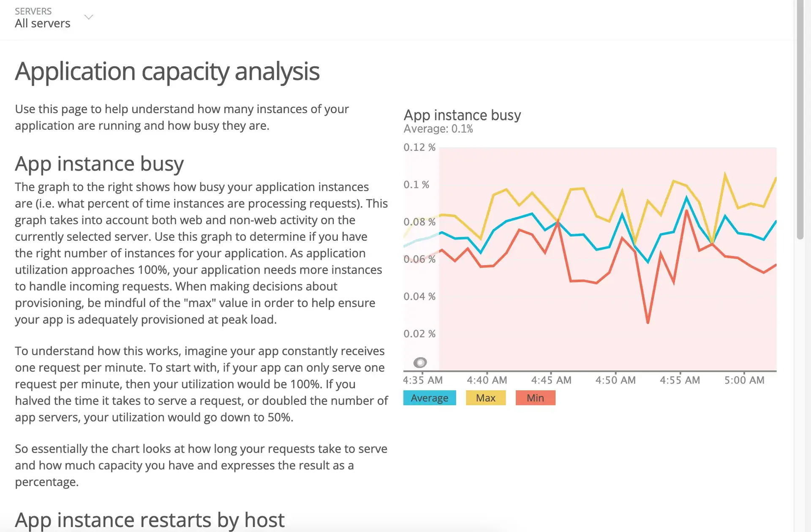Expand the servers chevron arrow

[89, 17]
